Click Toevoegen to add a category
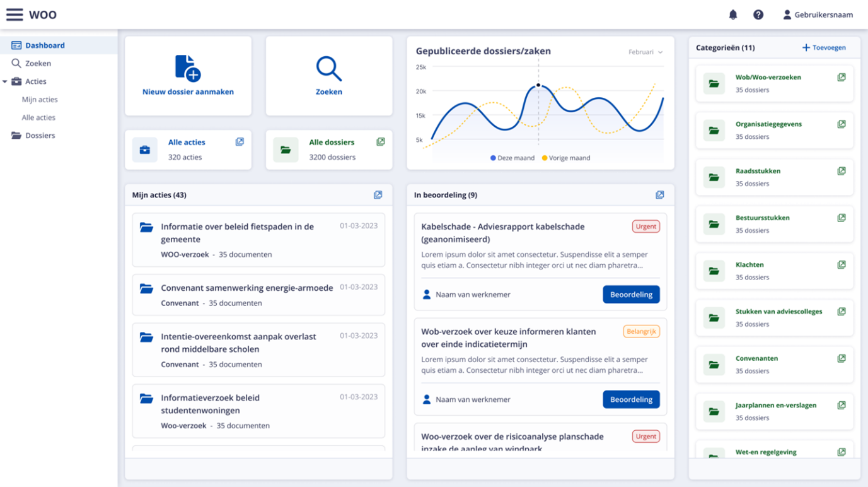This screenshot has height=487, width=868. [x=823, y=47]
